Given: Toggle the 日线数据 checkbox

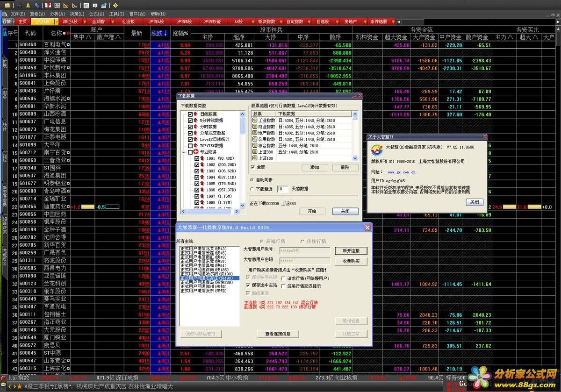Looking at the screenshot, I should 190,114.
